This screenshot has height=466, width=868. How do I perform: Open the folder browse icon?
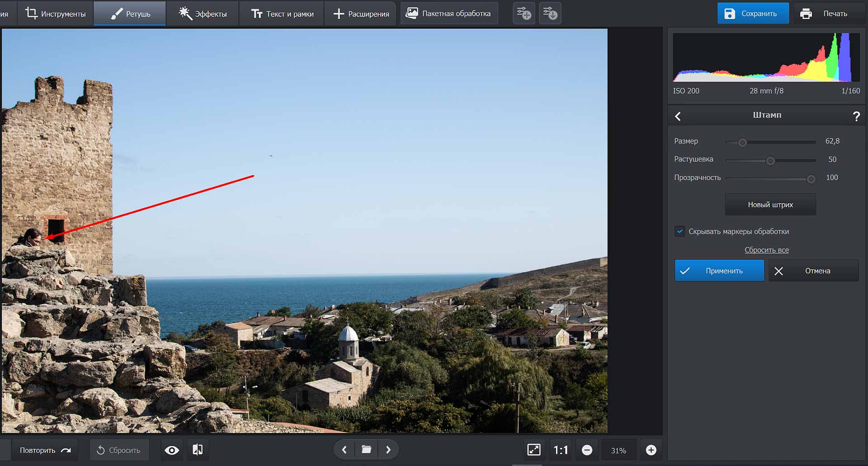(x=366, y=450)
